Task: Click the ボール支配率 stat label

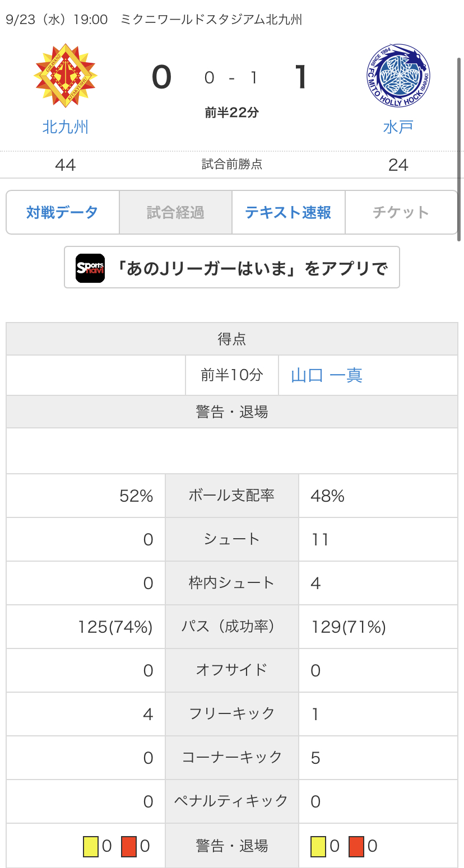Action: (231, 496)
